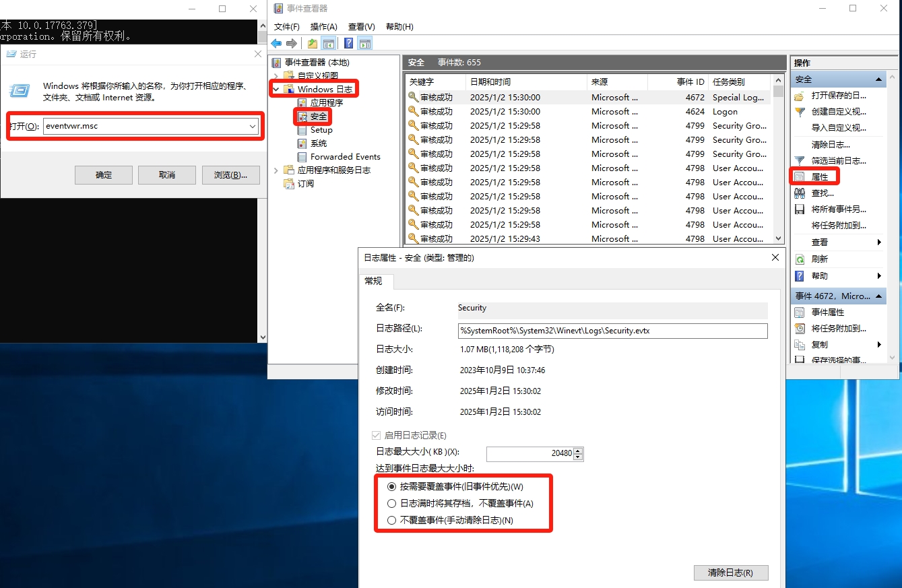Select 按需要覆盖事件 radio option
This screenshot has width=902, height=588.
pyautogui.click(x=393, y=486)
